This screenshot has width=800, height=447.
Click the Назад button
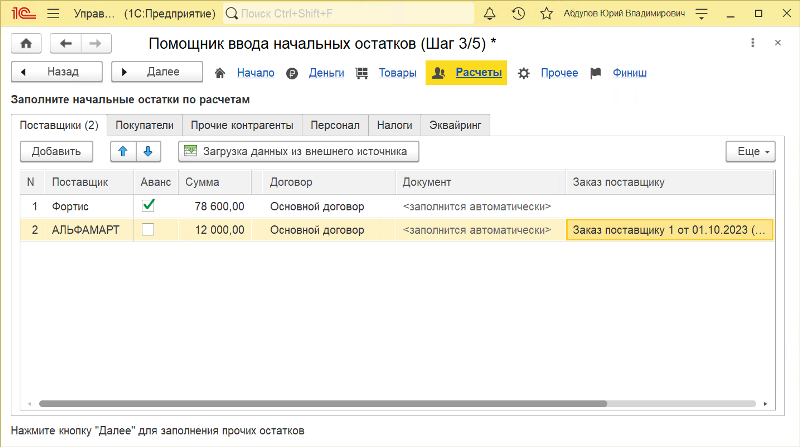click(57, 72)
